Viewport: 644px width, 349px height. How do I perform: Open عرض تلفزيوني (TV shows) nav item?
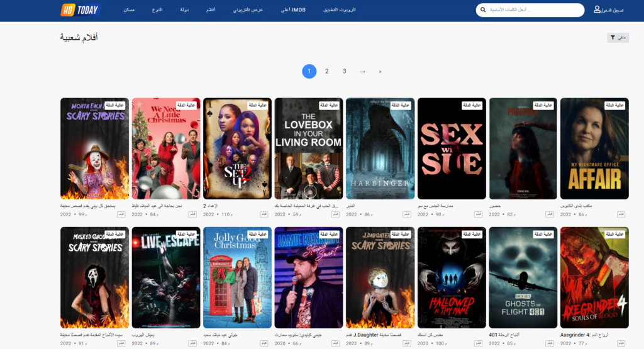click(x=248, y=10)
